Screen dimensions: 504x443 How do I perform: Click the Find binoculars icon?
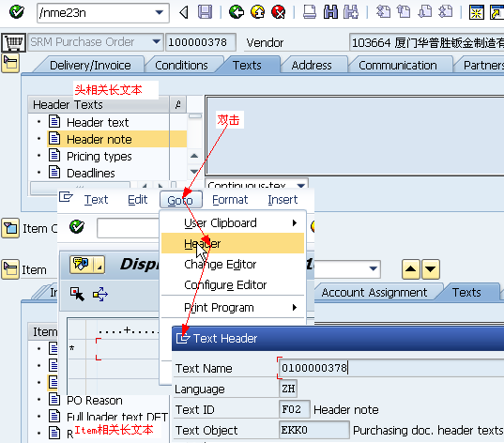point(330,12)
